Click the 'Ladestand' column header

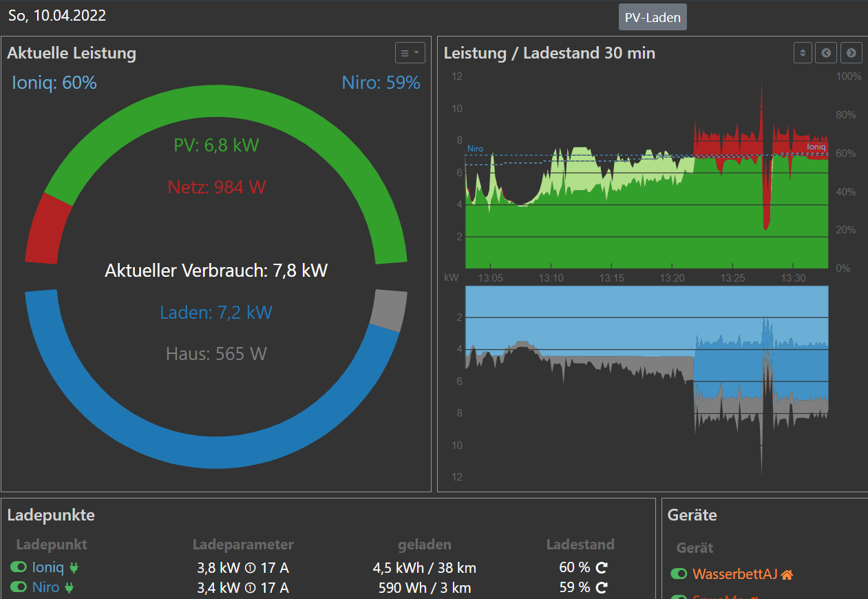(580, 545)
